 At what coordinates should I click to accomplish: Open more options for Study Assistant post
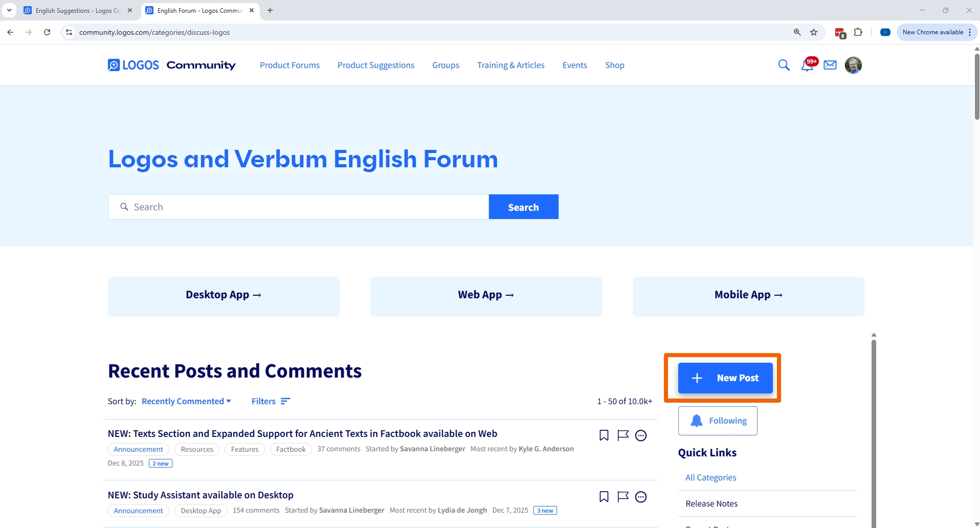(x=641, y=497)
